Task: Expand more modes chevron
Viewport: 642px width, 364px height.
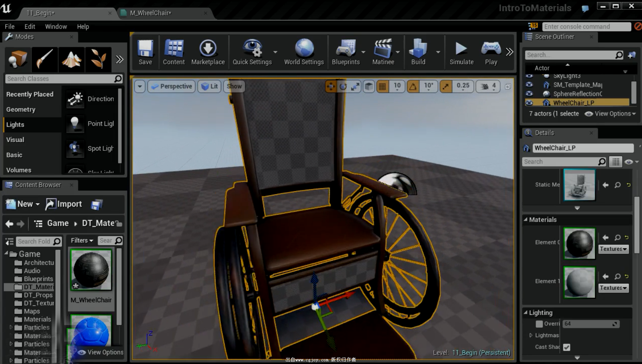Action: point(119,59)
